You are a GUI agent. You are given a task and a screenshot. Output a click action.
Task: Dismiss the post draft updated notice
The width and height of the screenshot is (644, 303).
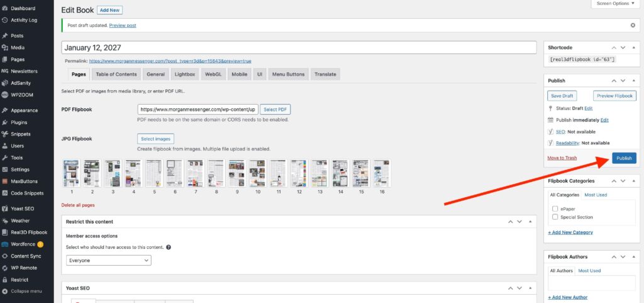click(x=633, y=25)
